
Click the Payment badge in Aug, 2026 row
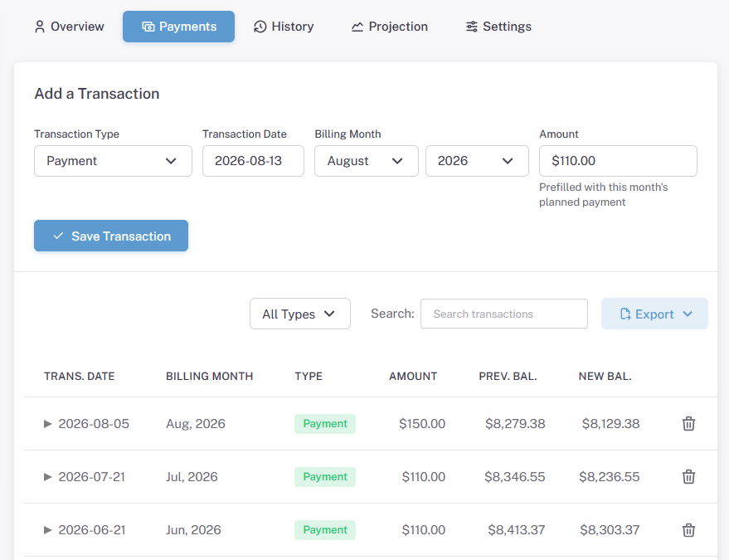pyautogui.click(x=325, y=424)
